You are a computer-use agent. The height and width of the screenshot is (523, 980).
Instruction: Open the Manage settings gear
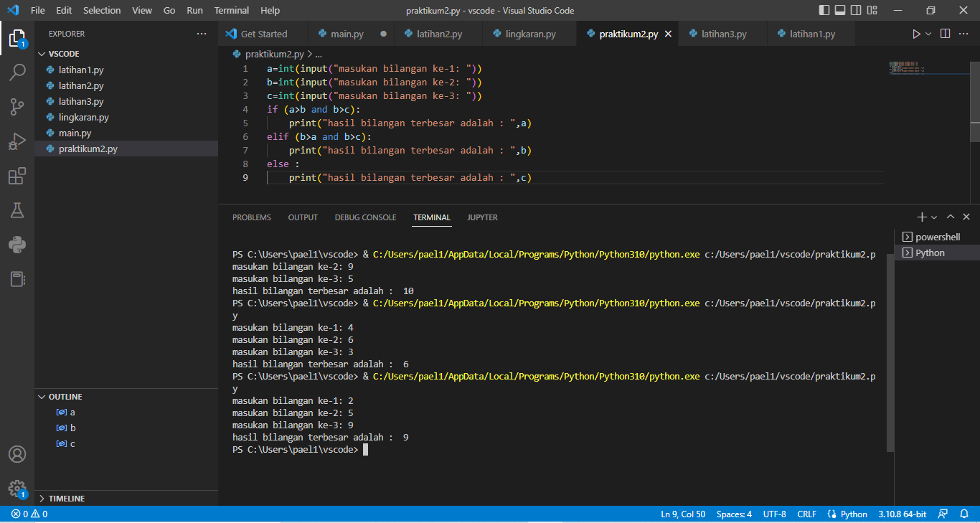click(17, 486)
